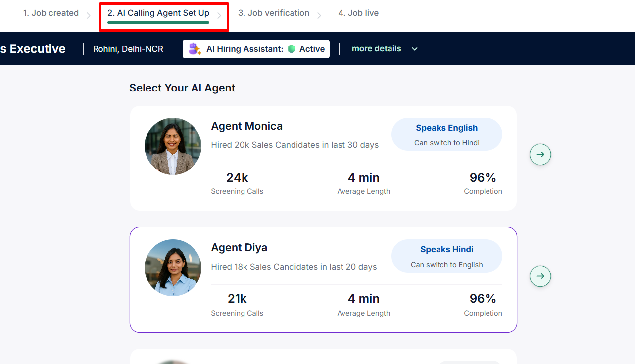Screen dimensions: 635x364
Task: Click Agent Diya's 96% Completion value
Action: [483, 299]
